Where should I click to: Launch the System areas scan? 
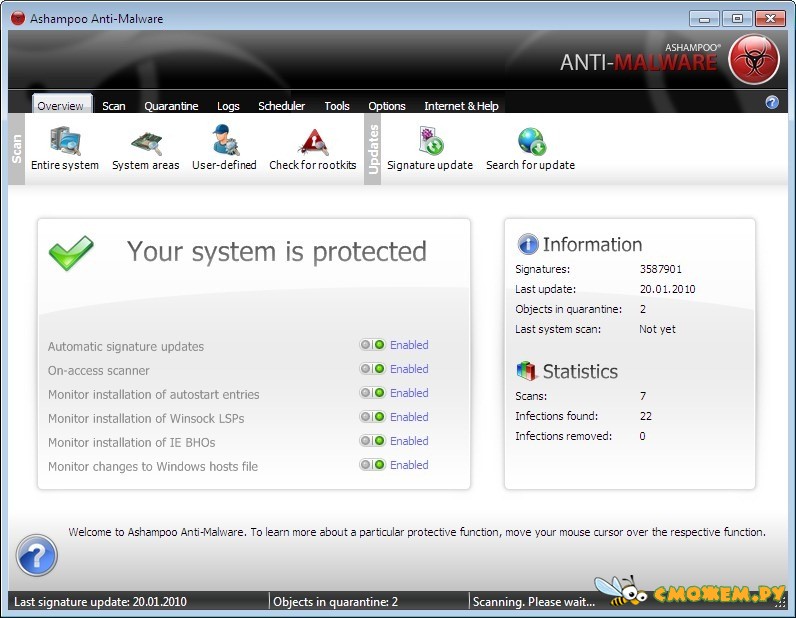(146, 149)
